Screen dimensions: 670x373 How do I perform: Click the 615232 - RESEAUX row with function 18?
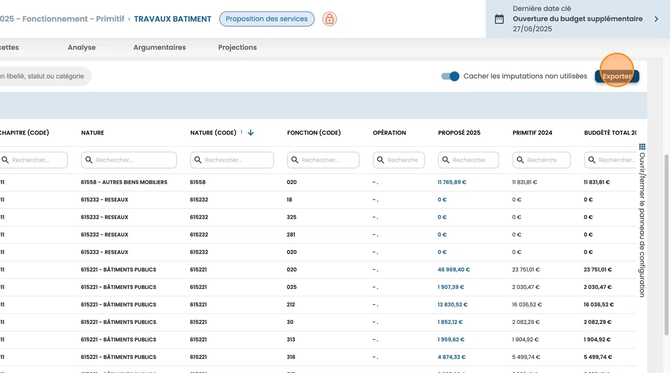pos(318,200)
